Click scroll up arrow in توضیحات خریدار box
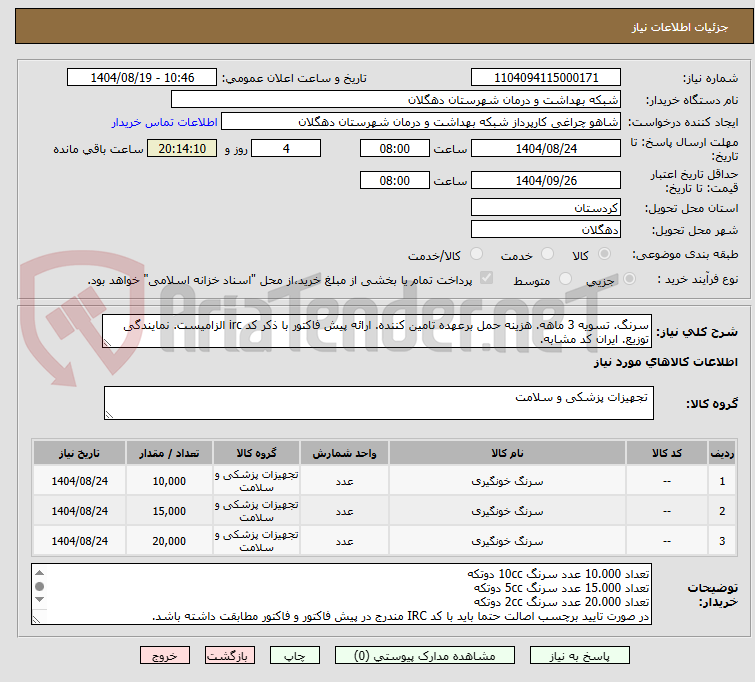 point(40,574)
